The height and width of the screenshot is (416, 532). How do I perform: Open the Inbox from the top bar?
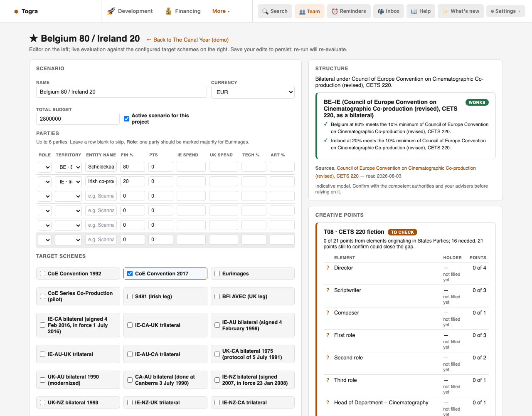[x=389, y=11]
